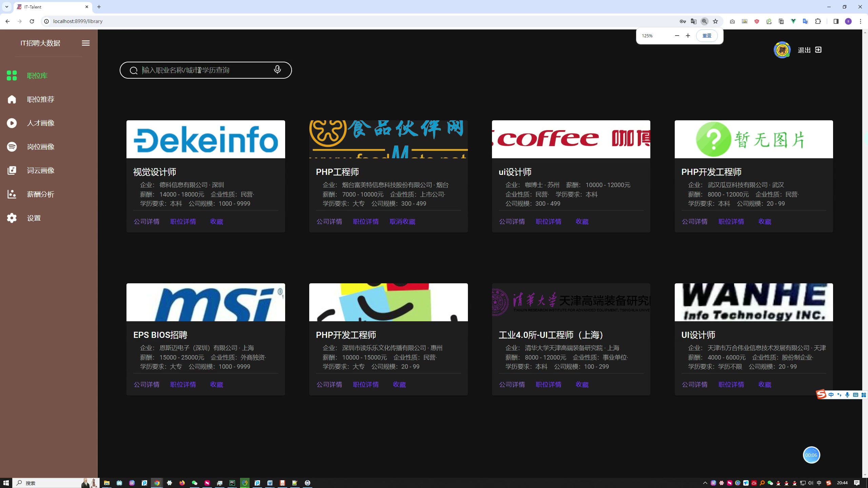Click the Windows Start button
The height and width of the screenshot is (488, 868).
point(6,483)
